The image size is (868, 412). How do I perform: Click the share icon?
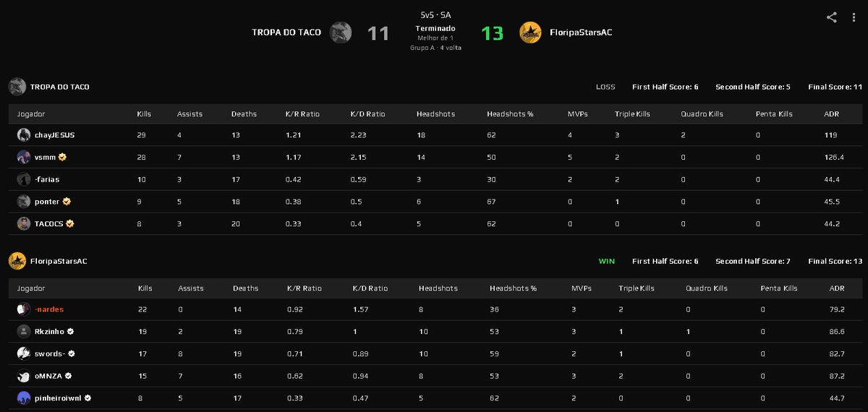point(832,17)
